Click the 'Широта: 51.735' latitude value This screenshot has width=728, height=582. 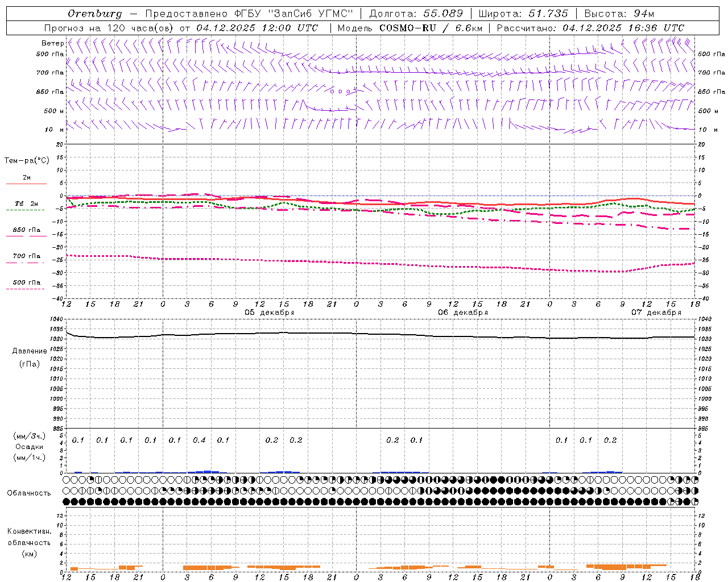(x=524, y=14)
